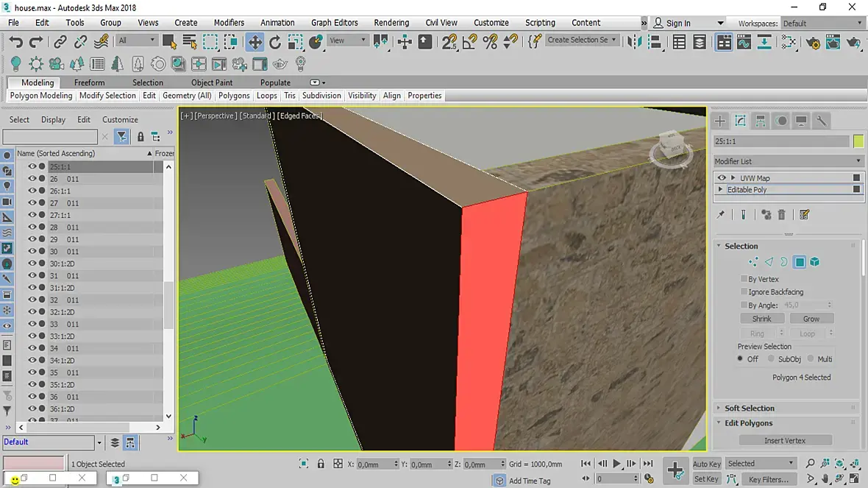Hide the UVW Map modifier eye
The image size is (868, 488).
pyautogui.click(x=722, y=178)
